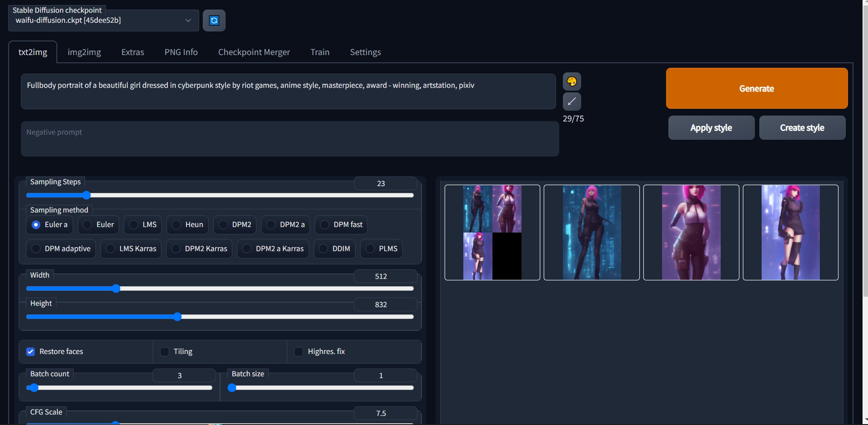This screenshot has width=868, height=425.
Task: Click the artist palette random prompt icon
Action: [x=572, y=82]
